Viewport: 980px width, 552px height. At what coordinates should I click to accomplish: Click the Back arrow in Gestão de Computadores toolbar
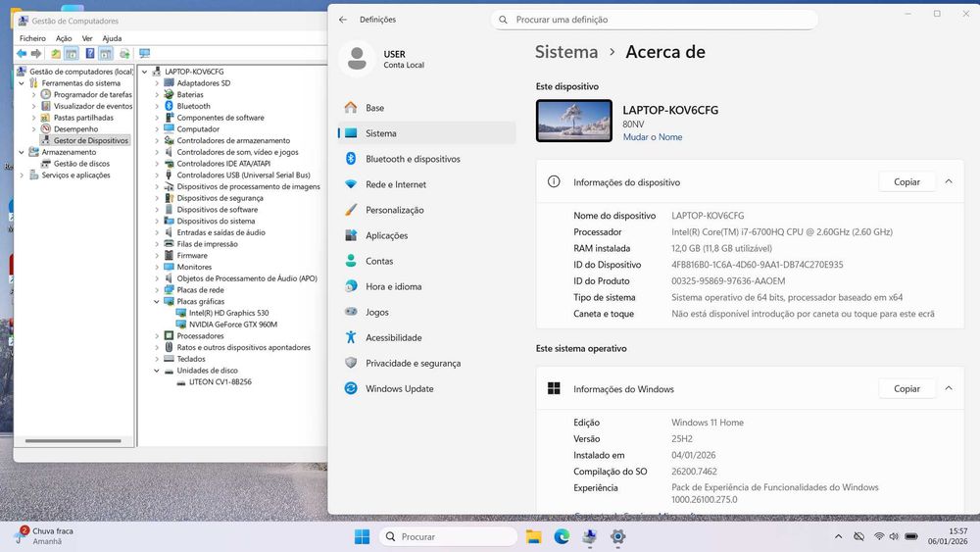(22, 54)
